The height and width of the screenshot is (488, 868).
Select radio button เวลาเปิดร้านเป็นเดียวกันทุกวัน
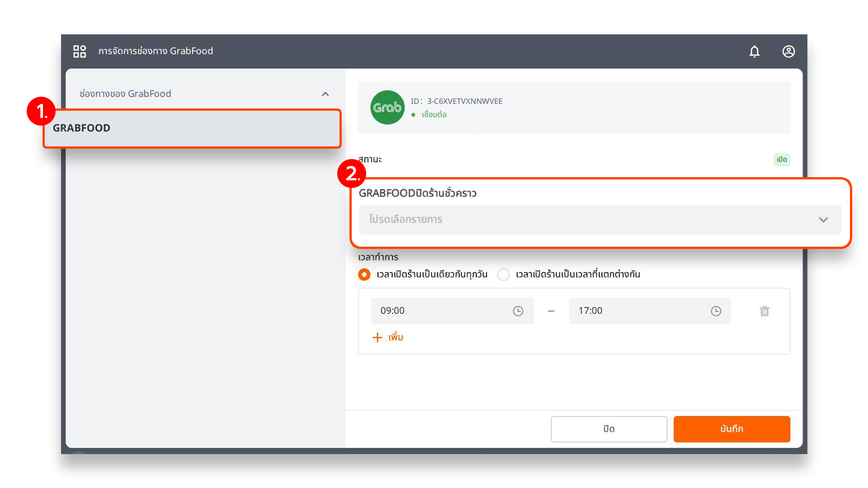tap(364, 274)
